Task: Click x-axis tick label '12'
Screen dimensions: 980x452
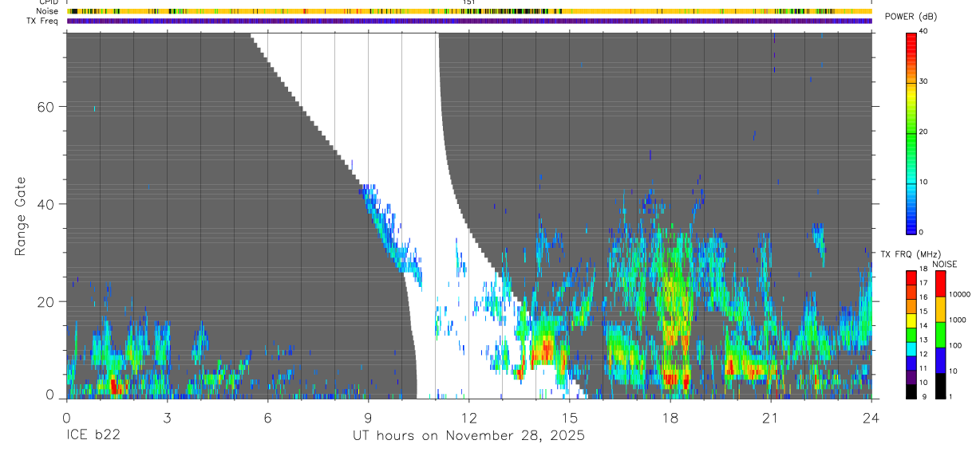Action: (468, 418)
